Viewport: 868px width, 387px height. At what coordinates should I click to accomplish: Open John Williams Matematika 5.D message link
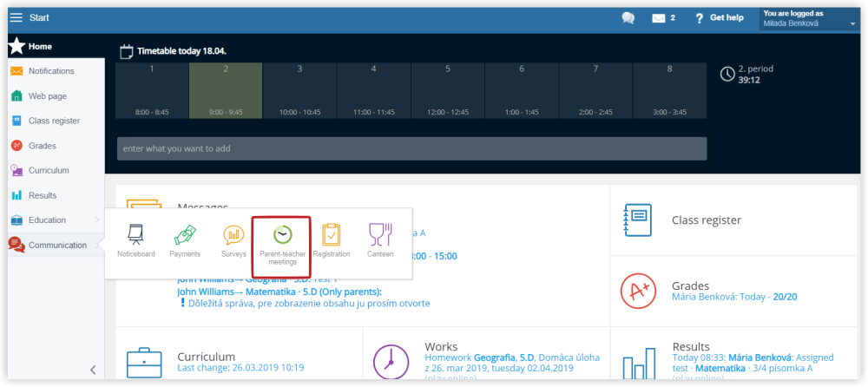coord(280,292)
